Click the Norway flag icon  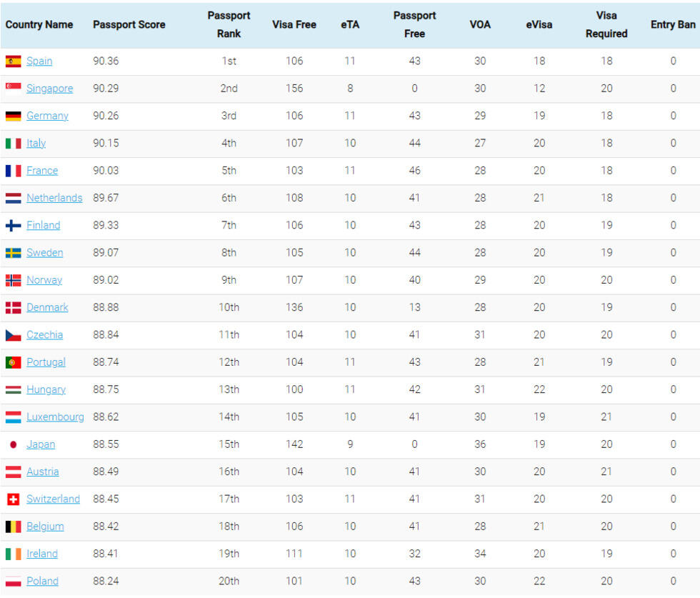point(13,280)
